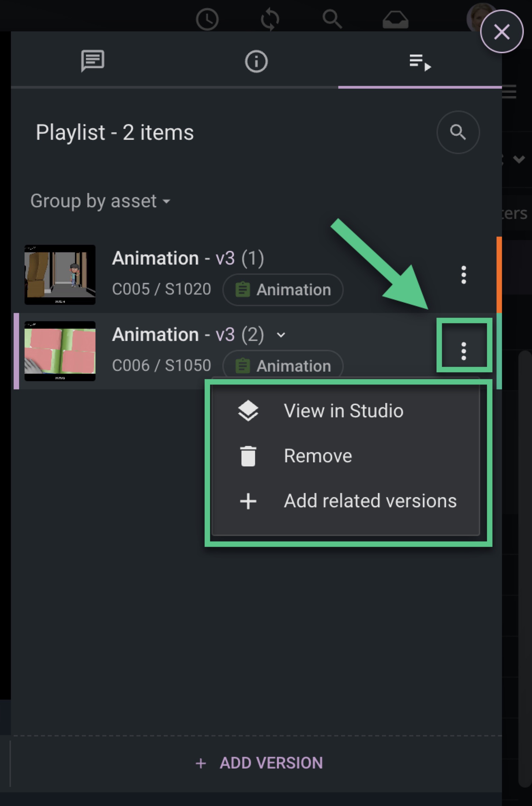The height and width of the screenshot is (806, 532).
Task: Click the Animation task tag on C005 / S1020
Action: pos(283,289)
